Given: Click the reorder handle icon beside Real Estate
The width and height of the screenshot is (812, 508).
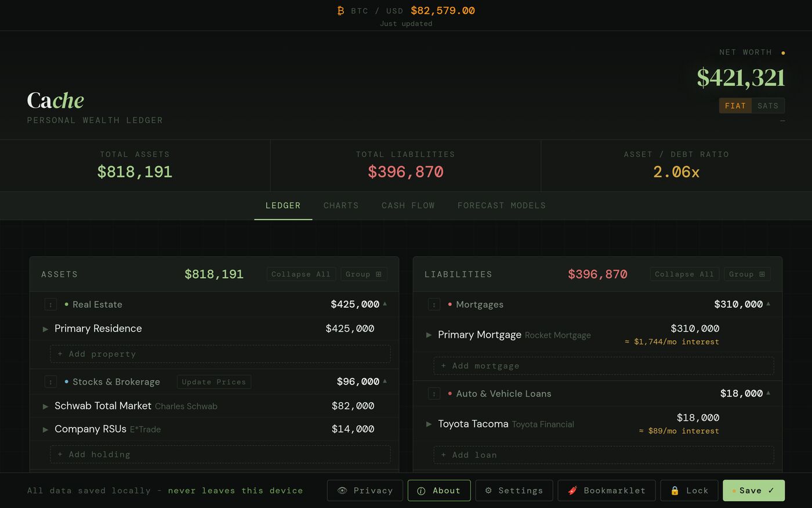Looking at the screenshot, I should [50, 304].
